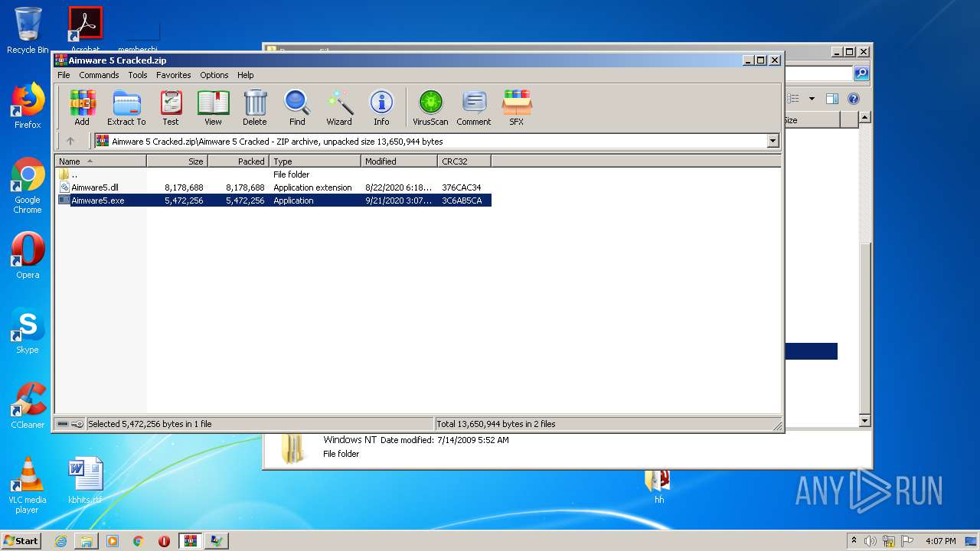Viewport: 980px width, 551px height.
Task: Click the CCleaner desktop icon
Action: pyautogui.click(x=28, y=406)
